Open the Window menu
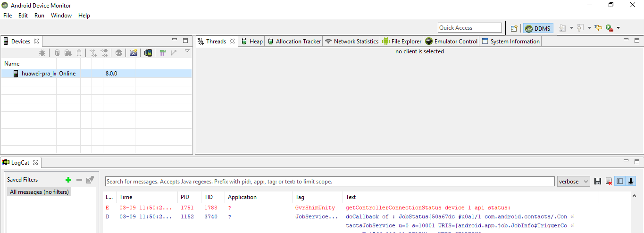Image resolution: width=644 pixels, height=233 pixels. (x=61, y=16)
